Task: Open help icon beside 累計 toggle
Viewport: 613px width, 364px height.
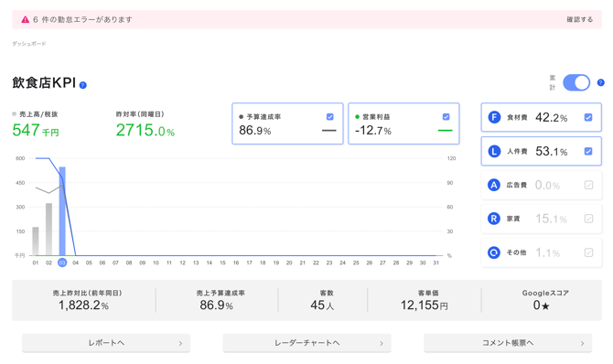Action: click(601, 82)
